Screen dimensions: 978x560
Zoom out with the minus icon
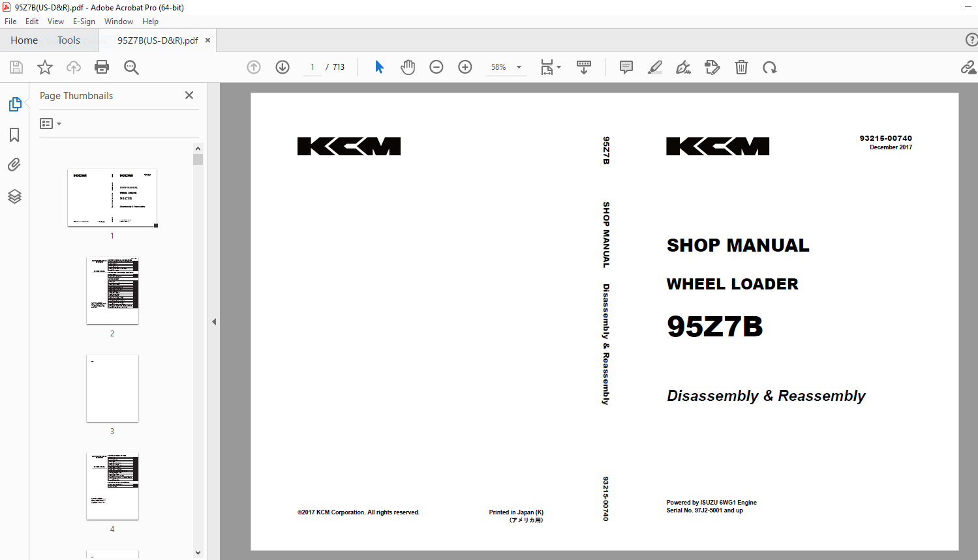(436, 67)
